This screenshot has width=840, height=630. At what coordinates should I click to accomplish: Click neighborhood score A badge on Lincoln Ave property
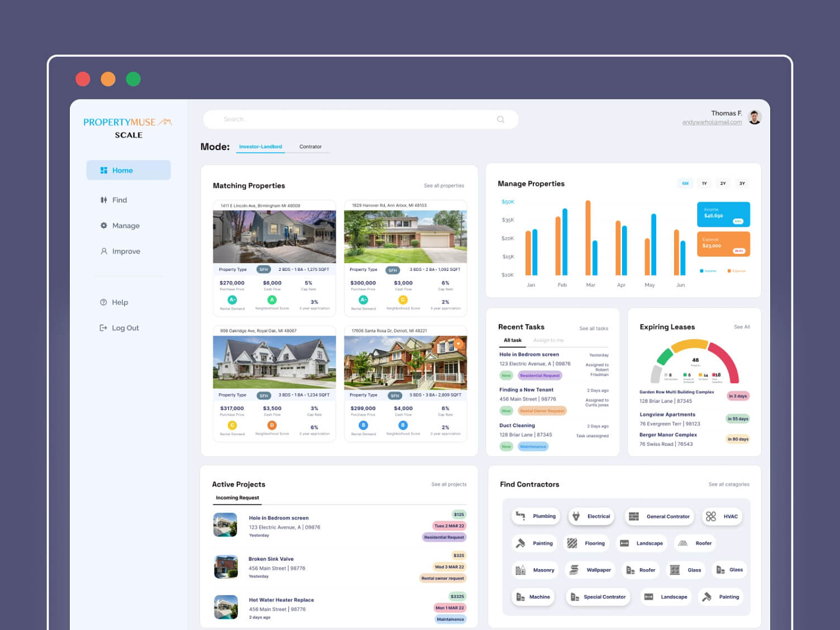tap(272, 300)
